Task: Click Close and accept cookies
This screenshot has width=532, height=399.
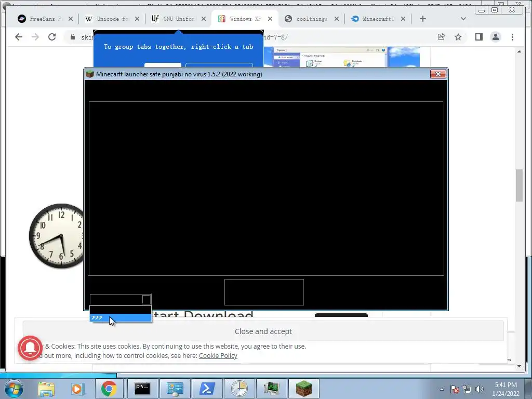Action: click(x=263, y=331)
